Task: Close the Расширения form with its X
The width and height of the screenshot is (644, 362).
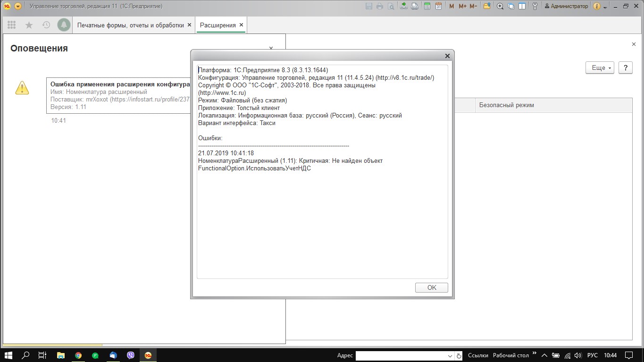Action: pos(634,44)
